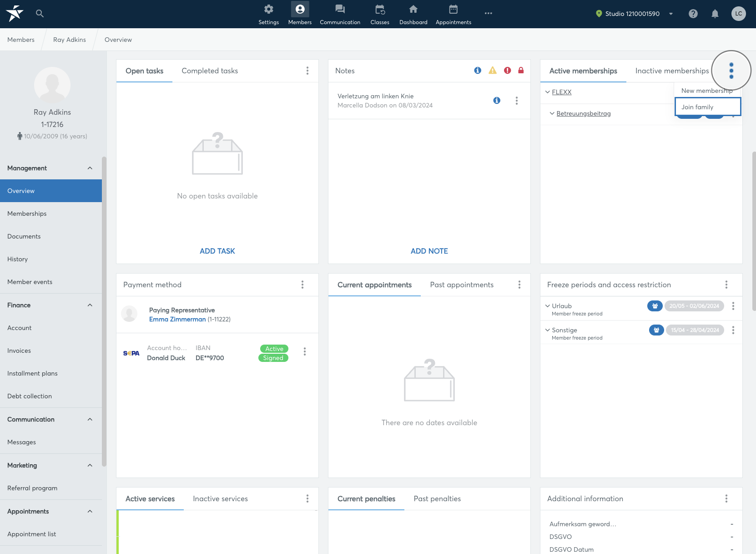Click the ADD TASK button
This screenshot has height=554, width=756.
pyautogui.click(x=217, y=251)
